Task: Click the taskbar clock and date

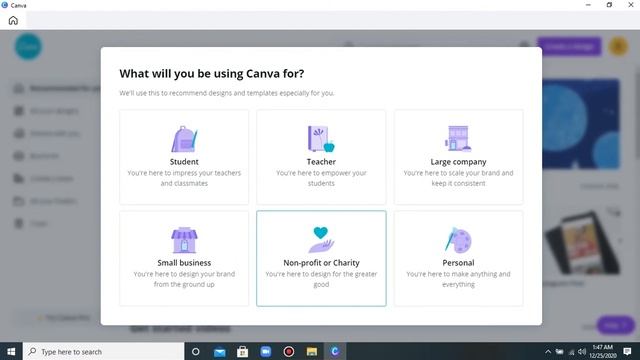Action: (x=602, y=351)
